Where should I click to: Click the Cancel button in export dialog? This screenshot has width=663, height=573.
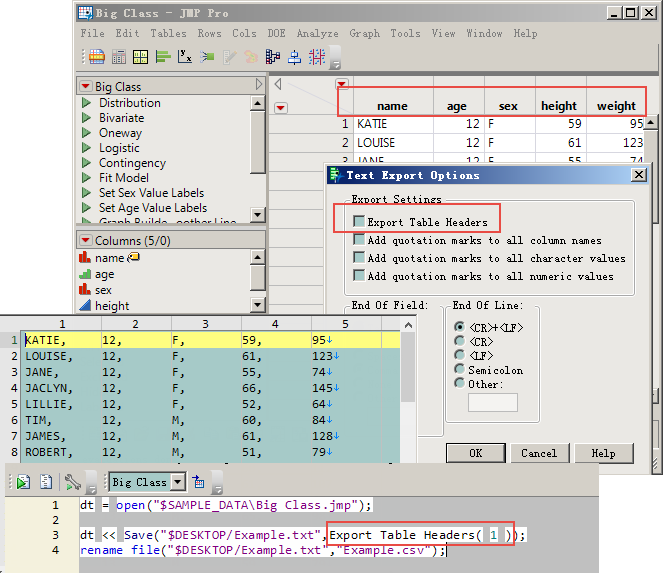[539, 453]
